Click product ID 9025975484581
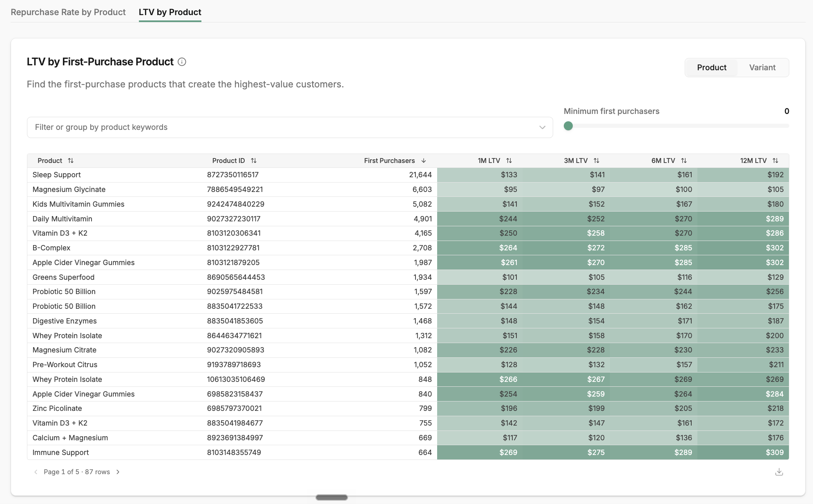 tap(235, 292)
